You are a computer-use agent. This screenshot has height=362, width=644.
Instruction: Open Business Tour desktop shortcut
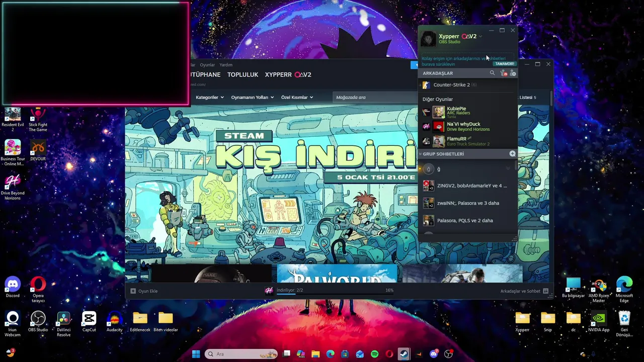pos(13,153)
